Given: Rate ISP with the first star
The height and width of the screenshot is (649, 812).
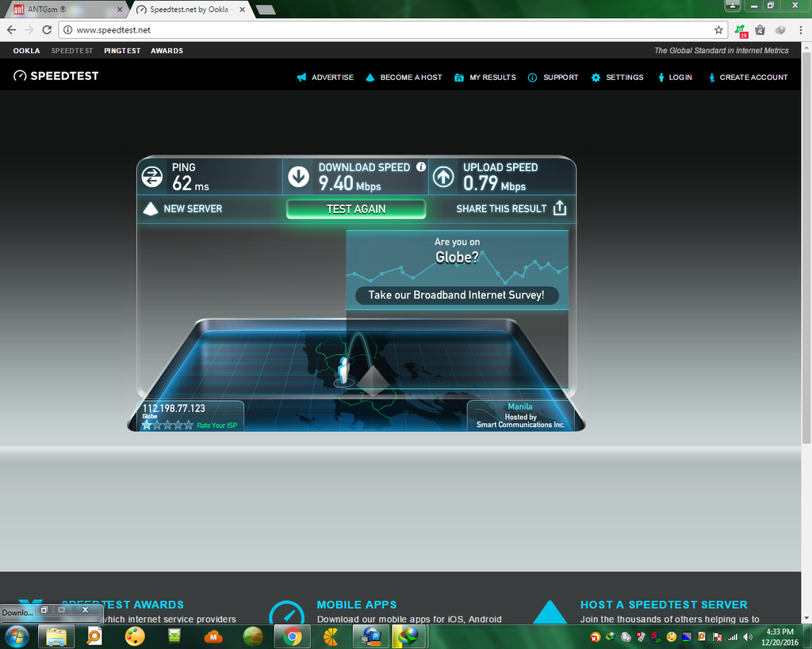Looking at the screenshot, I should [147, 425].
